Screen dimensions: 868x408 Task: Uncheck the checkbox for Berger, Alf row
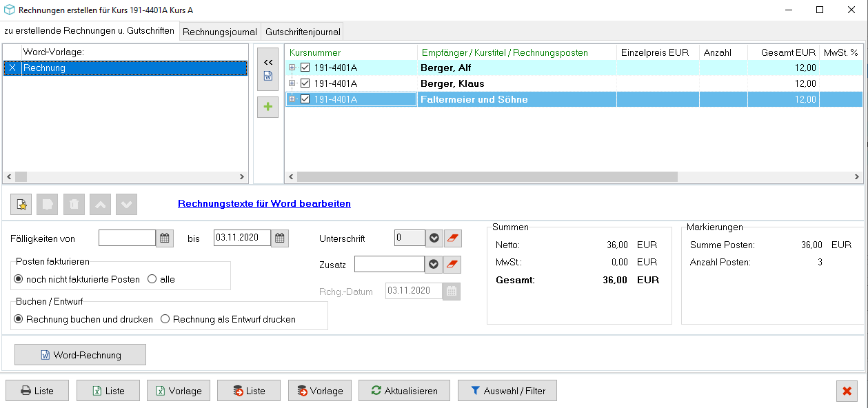305,68
